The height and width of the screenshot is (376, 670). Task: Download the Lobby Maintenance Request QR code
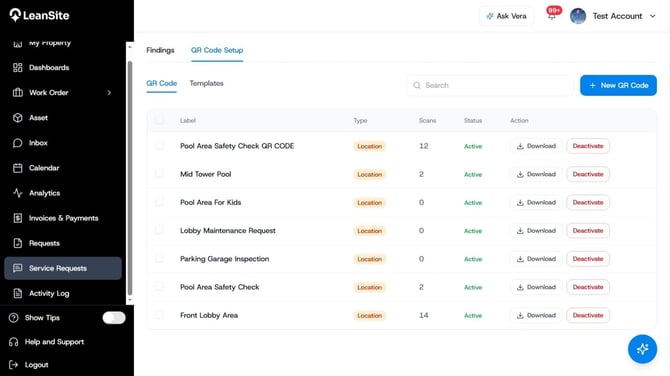click(536, 231)
